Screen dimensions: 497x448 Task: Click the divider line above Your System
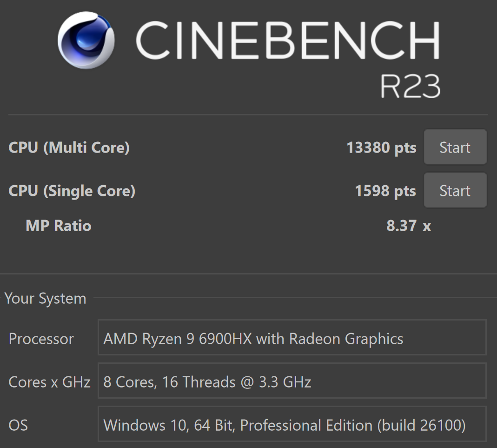click(248, 274)
